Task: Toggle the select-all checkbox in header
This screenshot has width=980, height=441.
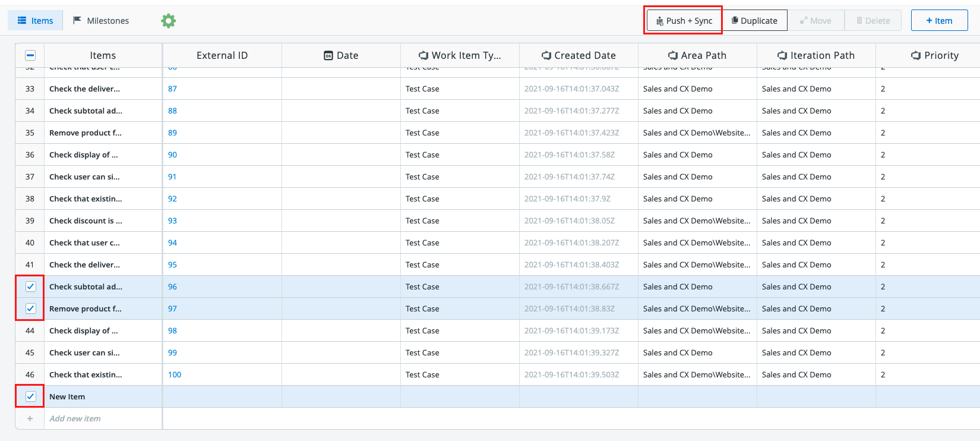Action: coord(30,55)
